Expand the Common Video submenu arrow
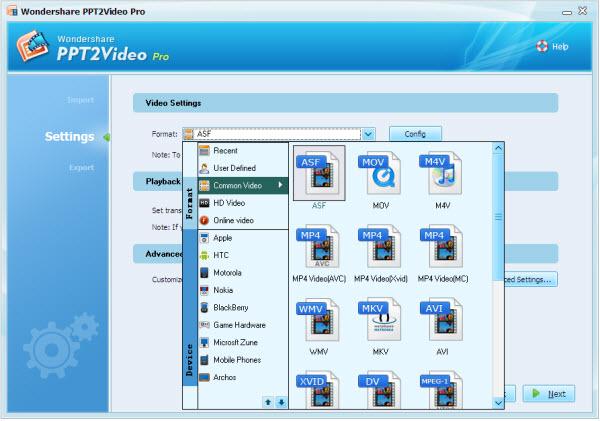 click(280, 185)
